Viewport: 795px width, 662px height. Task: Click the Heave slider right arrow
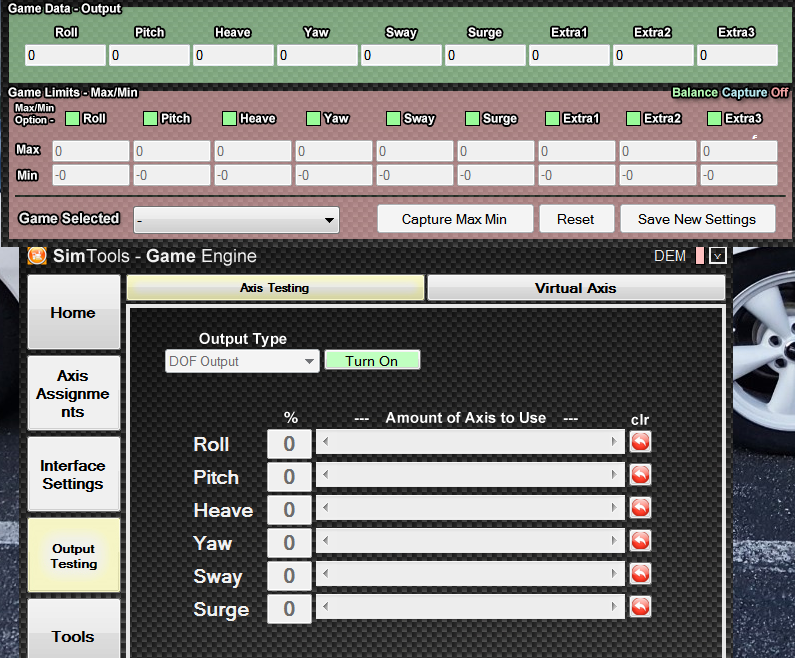(x=614, y=507)
